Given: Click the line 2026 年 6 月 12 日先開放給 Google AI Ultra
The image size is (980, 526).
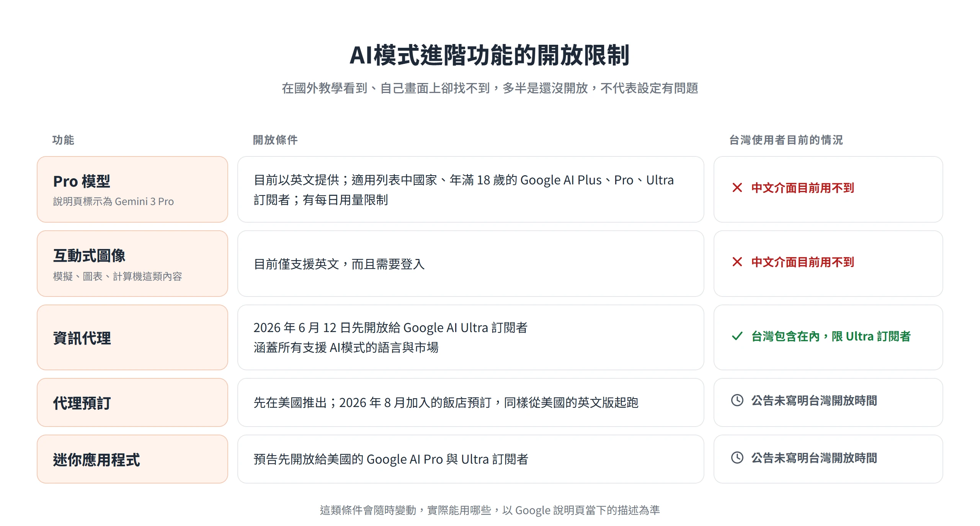Looking at the screenshot, I should (x=390, y=327).
